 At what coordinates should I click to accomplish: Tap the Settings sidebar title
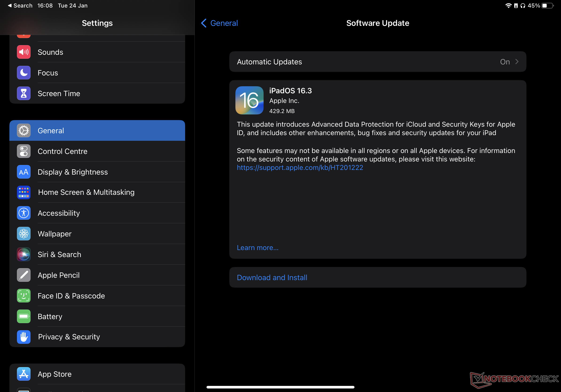click(97, 23)
